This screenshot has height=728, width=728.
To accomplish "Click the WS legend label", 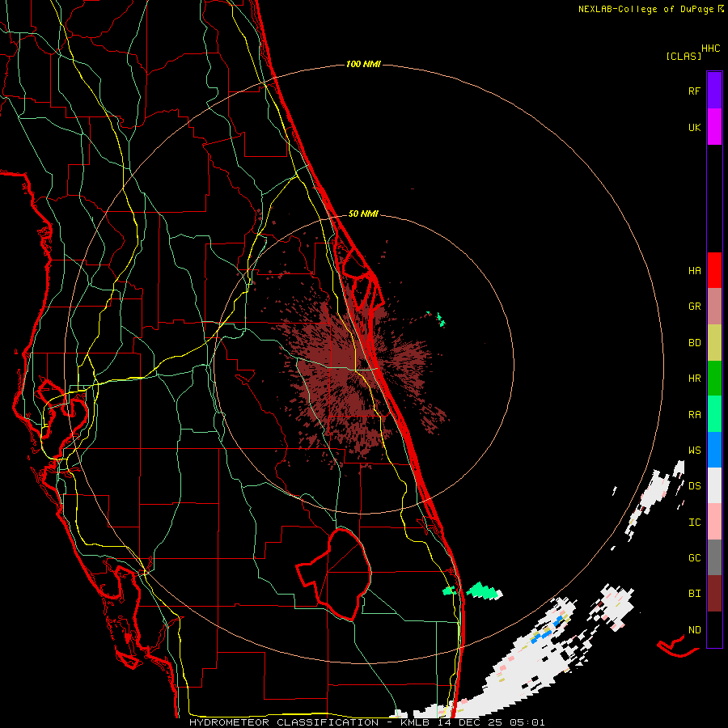I will pyautogui.click(x=694, y=451).
